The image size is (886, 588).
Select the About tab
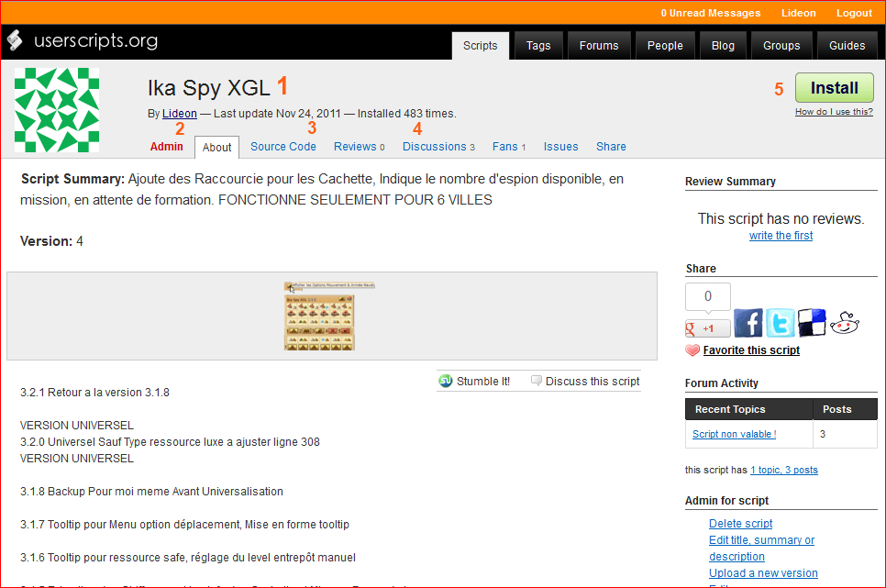click(217, 147)
